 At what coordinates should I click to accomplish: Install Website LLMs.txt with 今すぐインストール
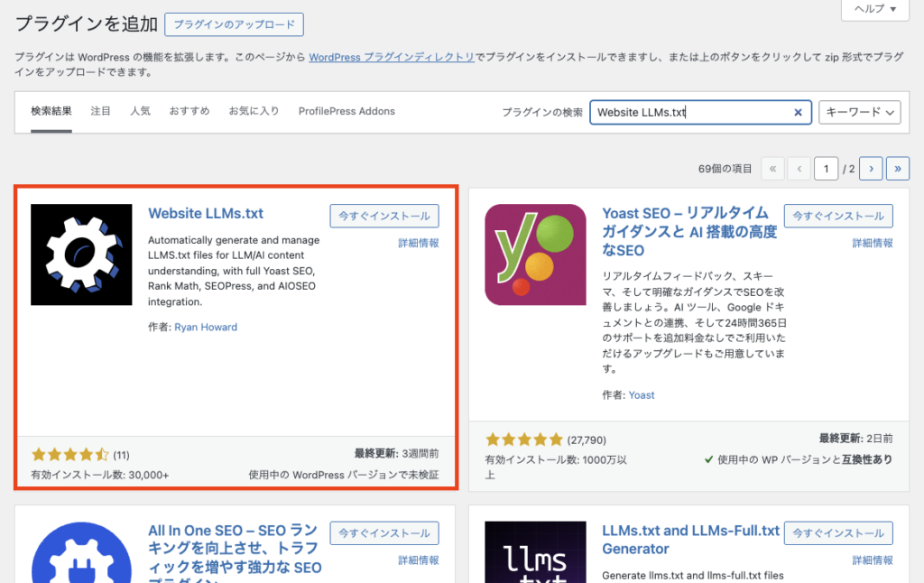point(383,216)
